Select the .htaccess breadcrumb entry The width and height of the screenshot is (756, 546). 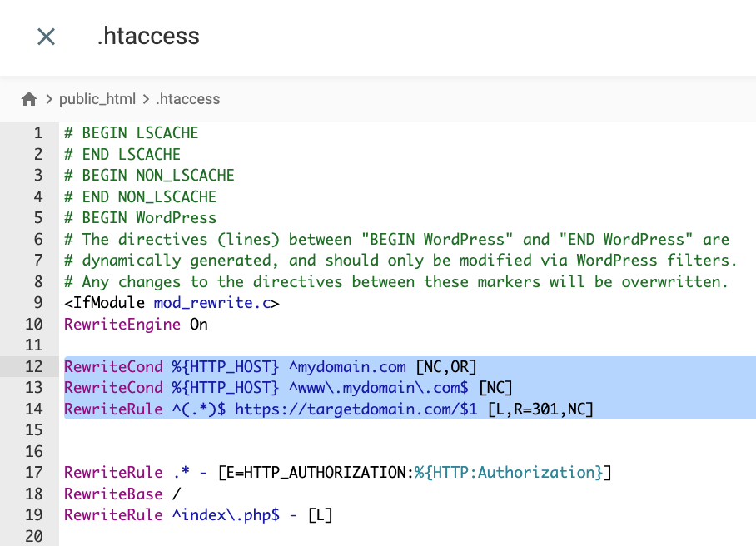187,98
